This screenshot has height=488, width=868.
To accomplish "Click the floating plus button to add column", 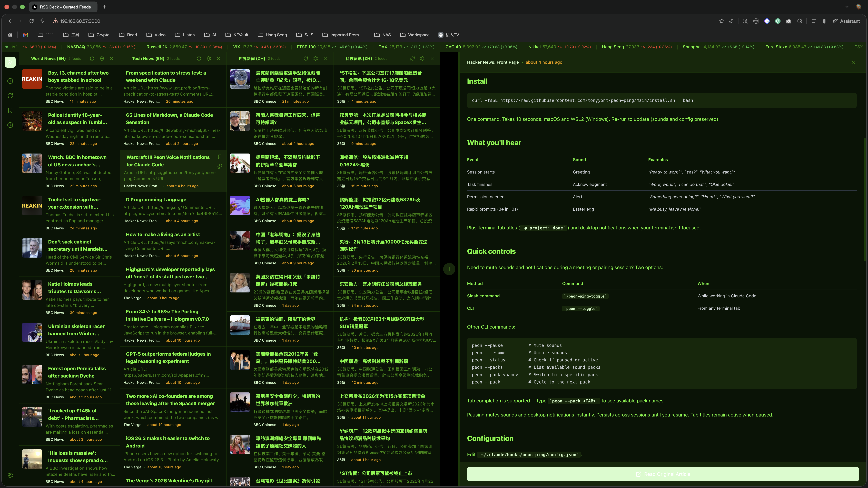I will [x=449, y=269].
